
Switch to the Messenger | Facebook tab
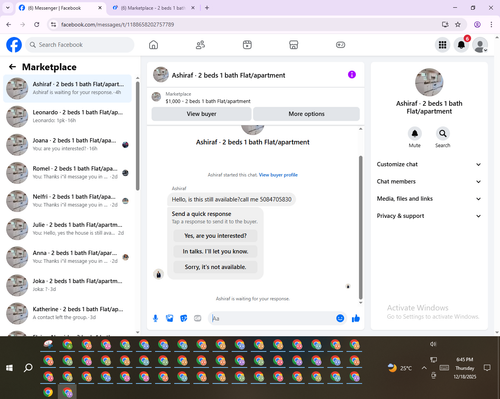[x=60, y=8]
